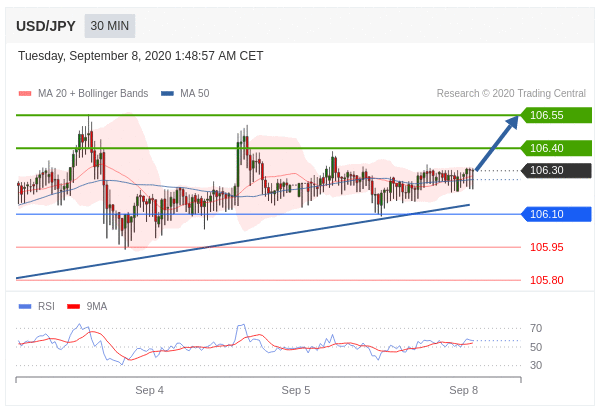The width and height of the screenshot is (600, 413).
Task: Select the chart date and time text
Action: click(x=140, y=56)
